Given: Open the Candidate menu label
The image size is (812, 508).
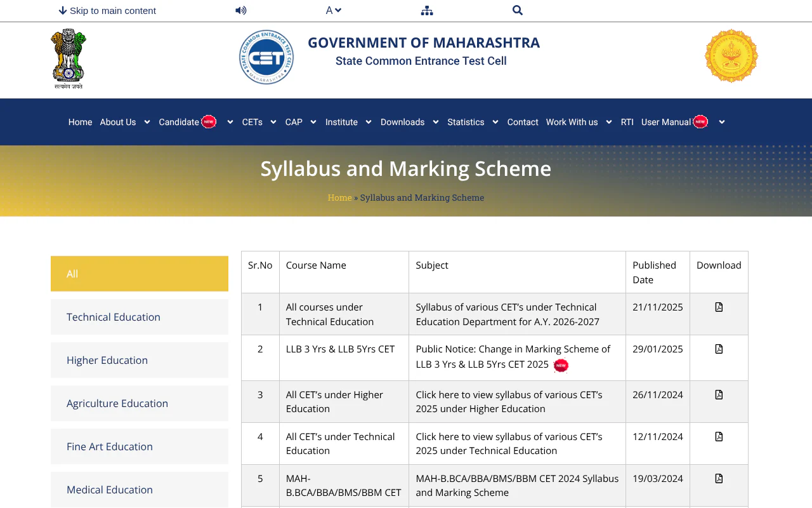Looking at the screenshot, I should point(179,122).
